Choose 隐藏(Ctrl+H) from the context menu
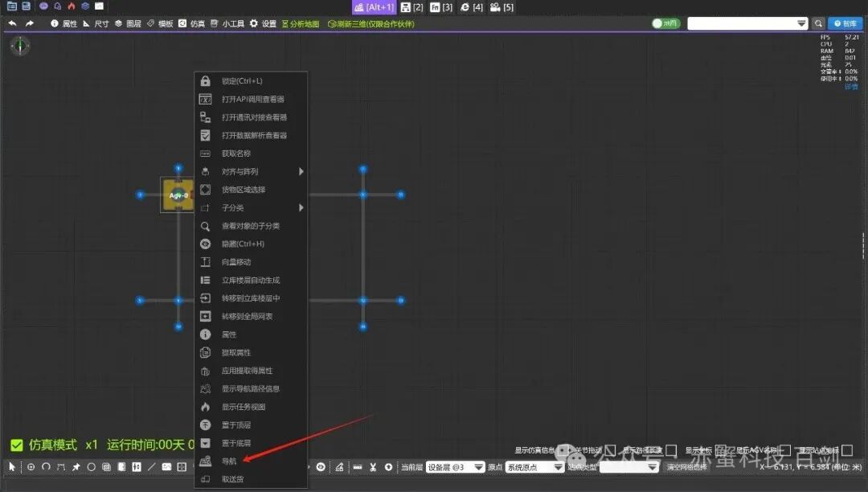The height and width of the screenshot is (492, 868). (251, 244)
